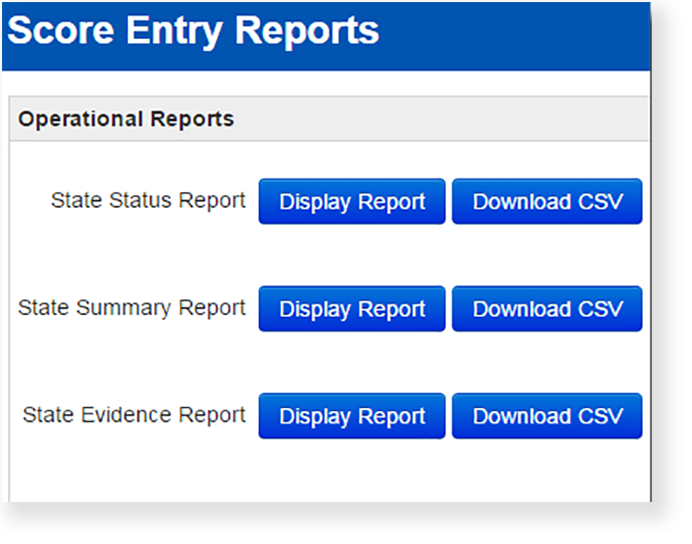Click the State Status Report label
This screenshot has height=544, width=692.
pos(148,201)
